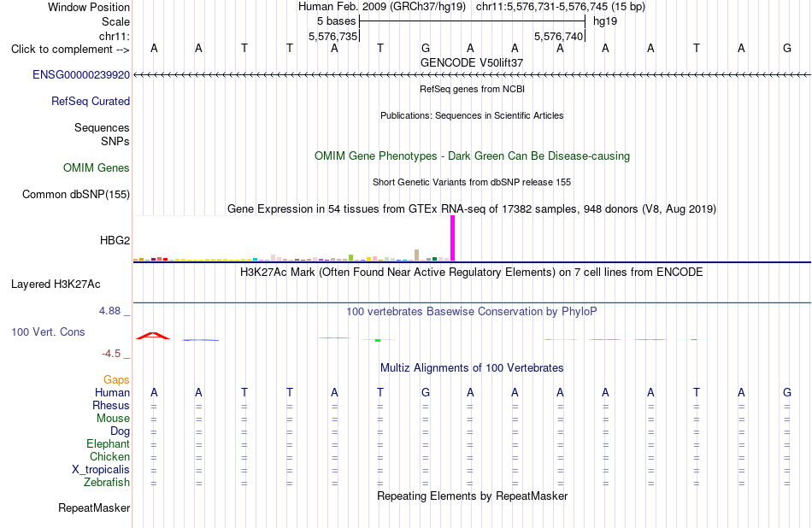
Task: Click the Gaps row label
Action: coord(116,380)
